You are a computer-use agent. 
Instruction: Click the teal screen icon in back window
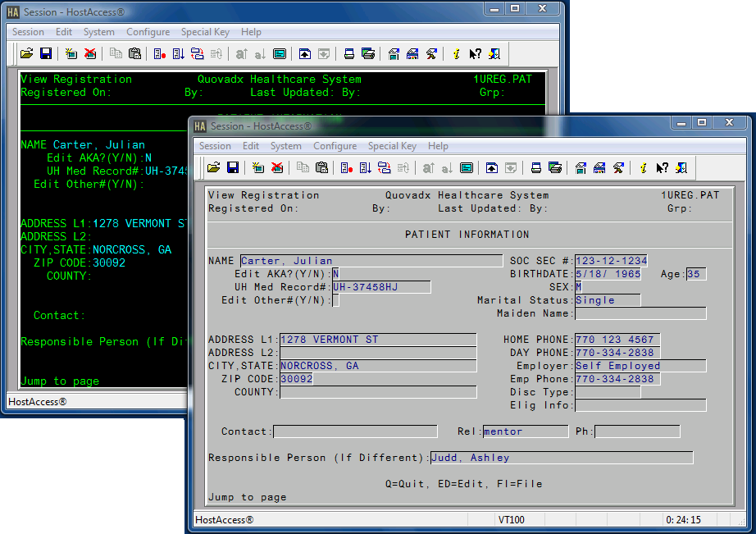[280, 53]
